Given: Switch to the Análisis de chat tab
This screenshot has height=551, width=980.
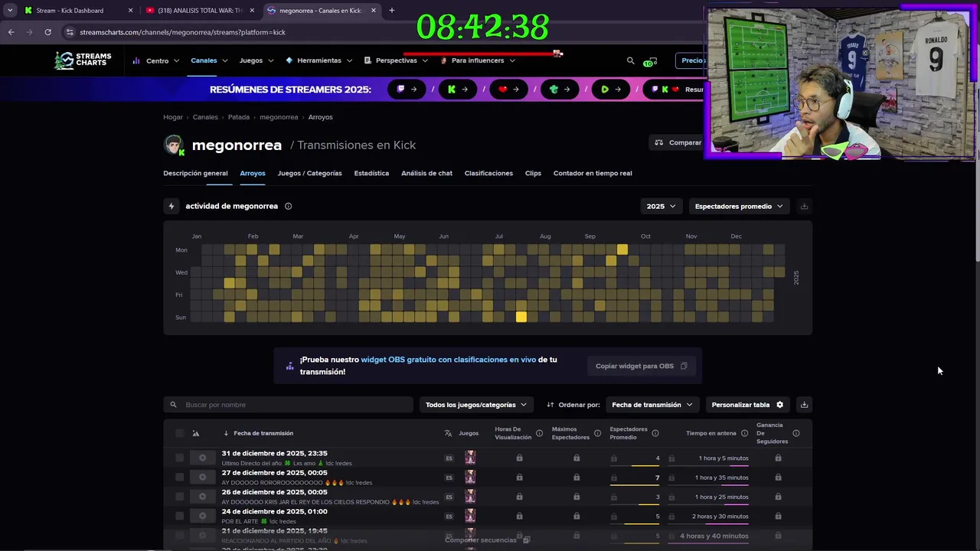Looking at the screenshot, I should coord(426,173).
